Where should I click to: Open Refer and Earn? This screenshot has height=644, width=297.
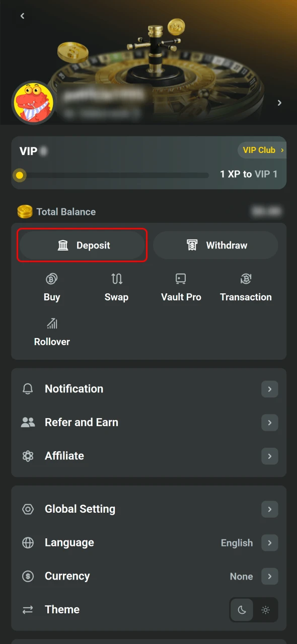tap(81, 422)
